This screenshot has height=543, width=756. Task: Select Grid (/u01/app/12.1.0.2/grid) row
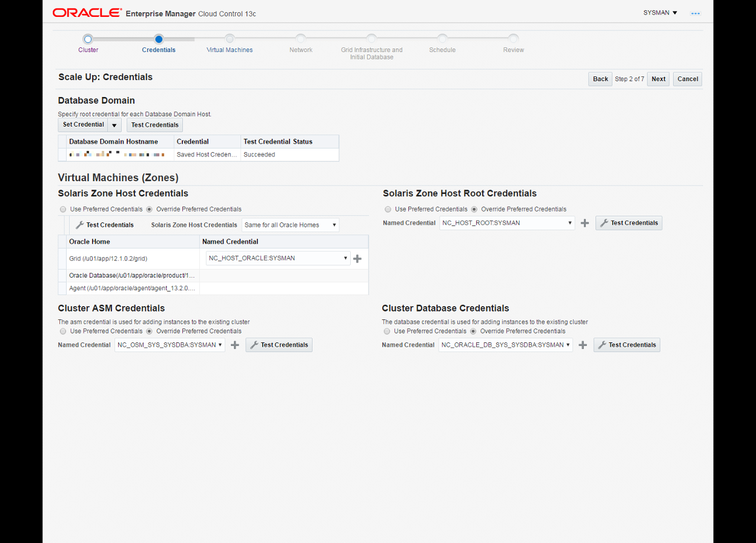213,258
